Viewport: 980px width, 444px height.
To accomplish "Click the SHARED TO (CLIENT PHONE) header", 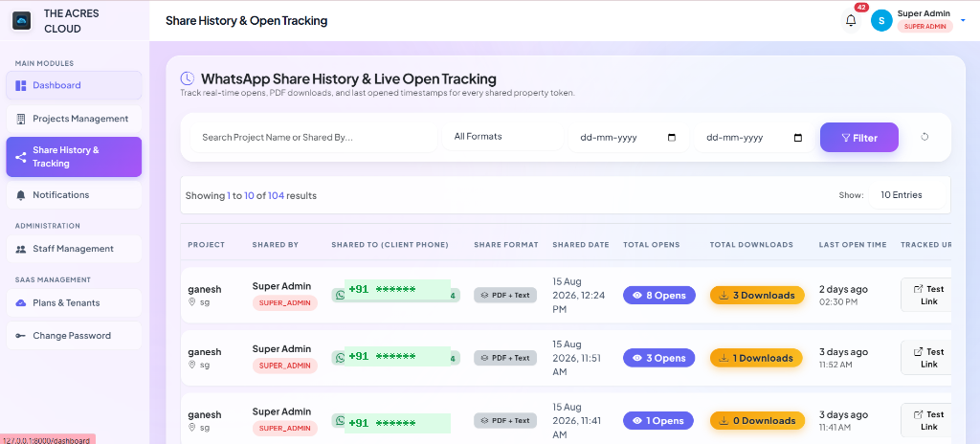I will (390, 245).
